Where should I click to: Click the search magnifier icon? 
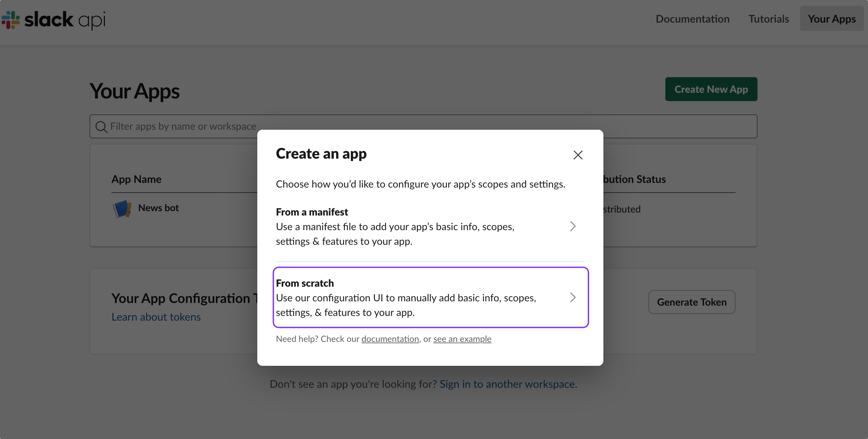(101, 127)
